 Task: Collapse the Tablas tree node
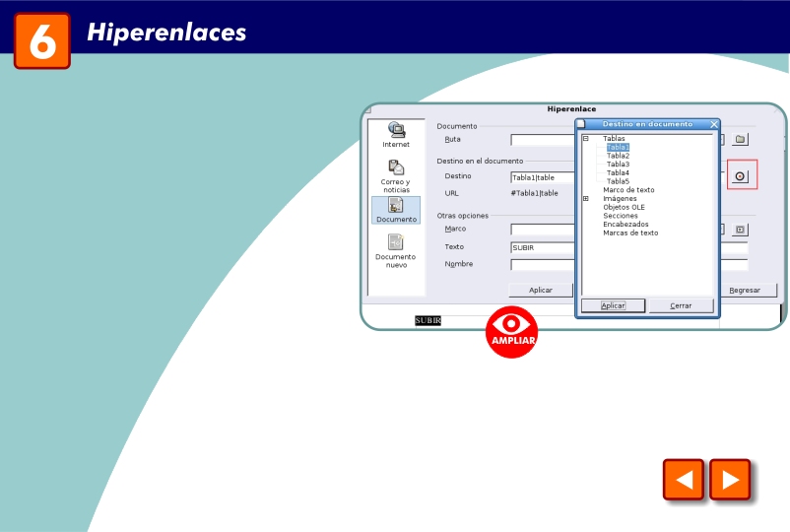point(585,138)
